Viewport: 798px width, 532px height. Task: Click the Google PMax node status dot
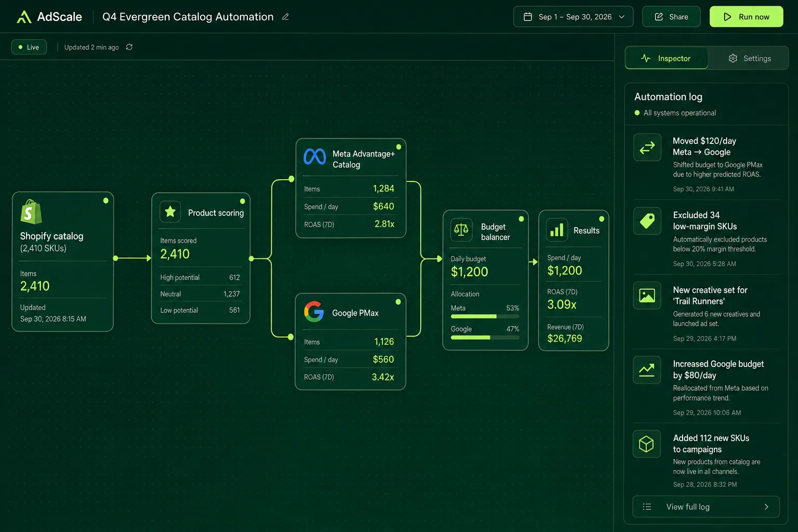pos(398,302)
